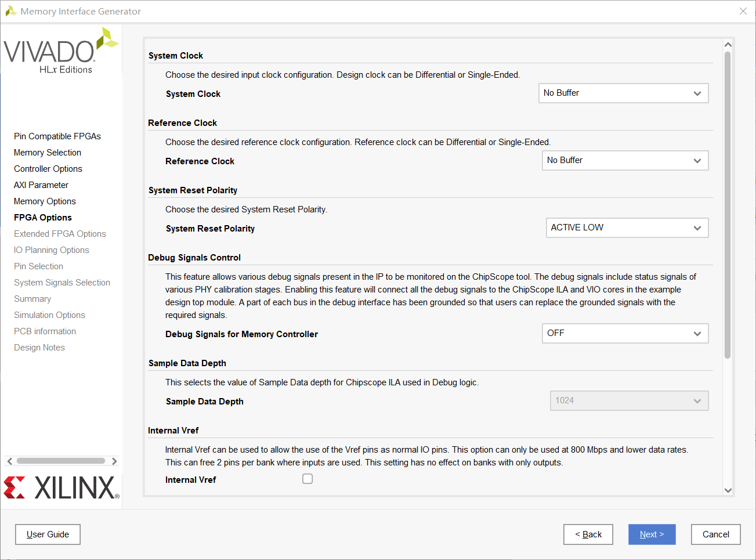Select Extended FPGA Options in sidebar
This screenshot has height=560, width=756.
(x=60, y=234)
